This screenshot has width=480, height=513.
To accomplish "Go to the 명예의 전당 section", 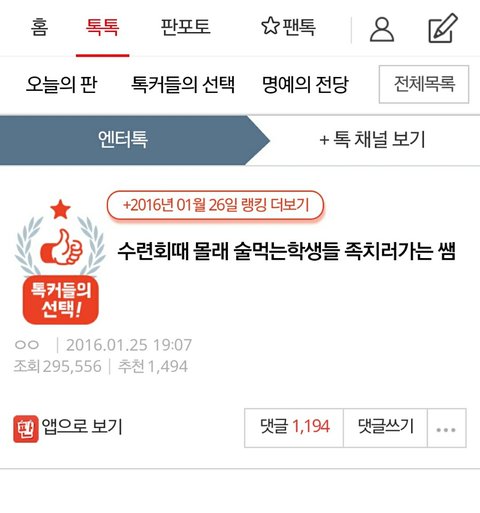I will pyautogui.click(x=305, y=84).
